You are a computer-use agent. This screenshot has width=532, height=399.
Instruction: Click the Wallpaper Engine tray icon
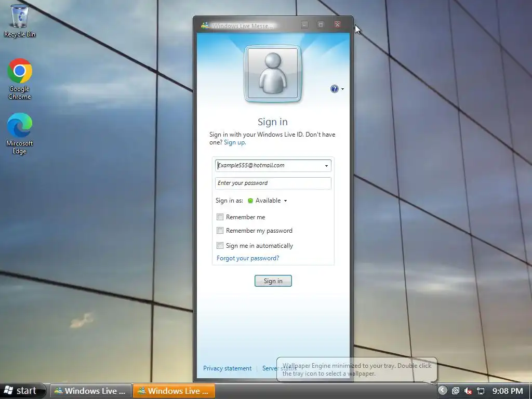[x=455, y=391]
